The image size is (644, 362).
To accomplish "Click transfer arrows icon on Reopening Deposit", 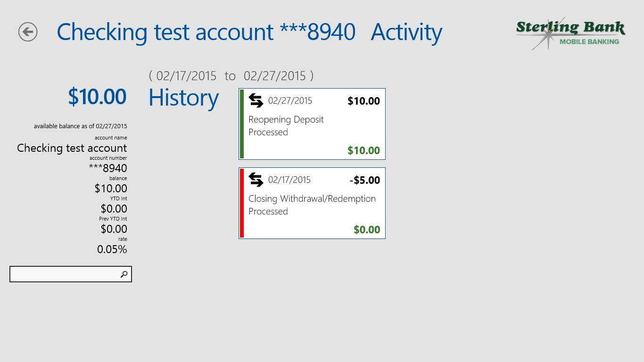I will [x=256, y=100].
